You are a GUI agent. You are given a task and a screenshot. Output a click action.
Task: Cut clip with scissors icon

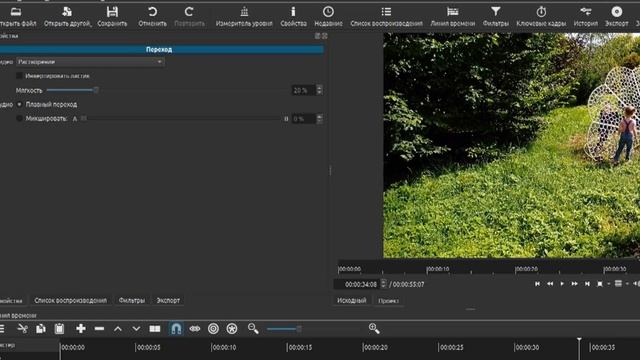(x=22, y=329)
